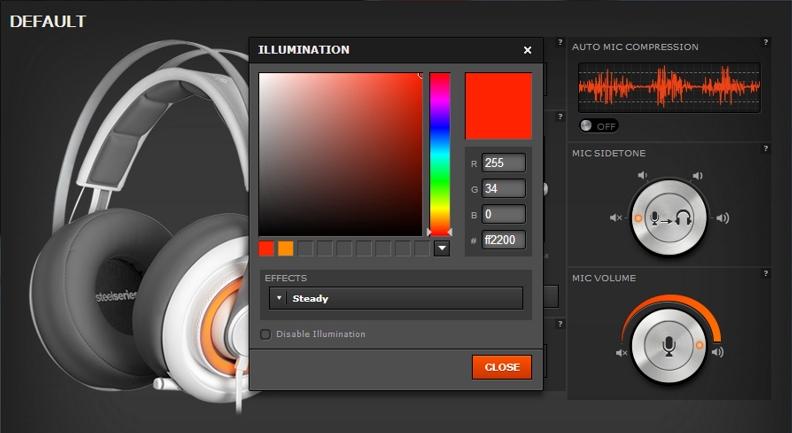
Task: Click the mic sidetone mute icon
Action: pos(616,218)
